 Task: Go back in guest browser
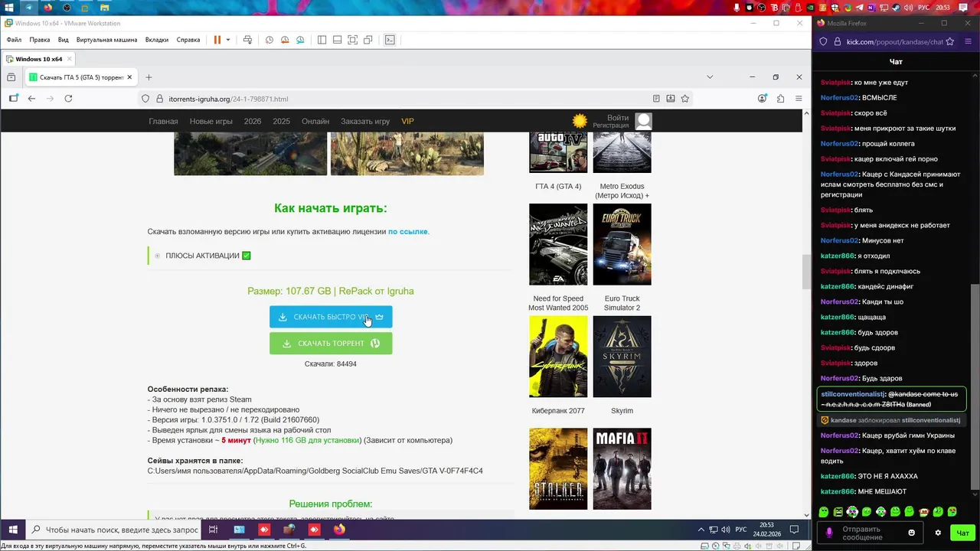(31, 99)
